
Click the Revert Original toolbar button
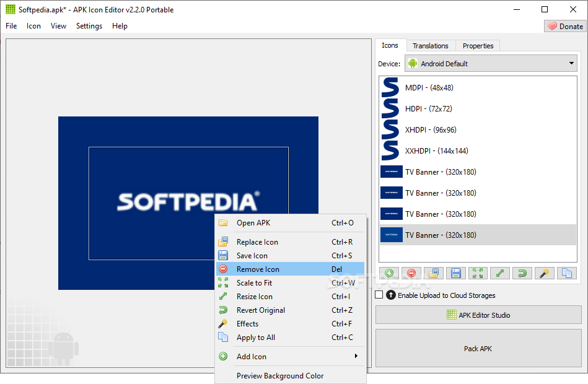click(x=522, y=273)
